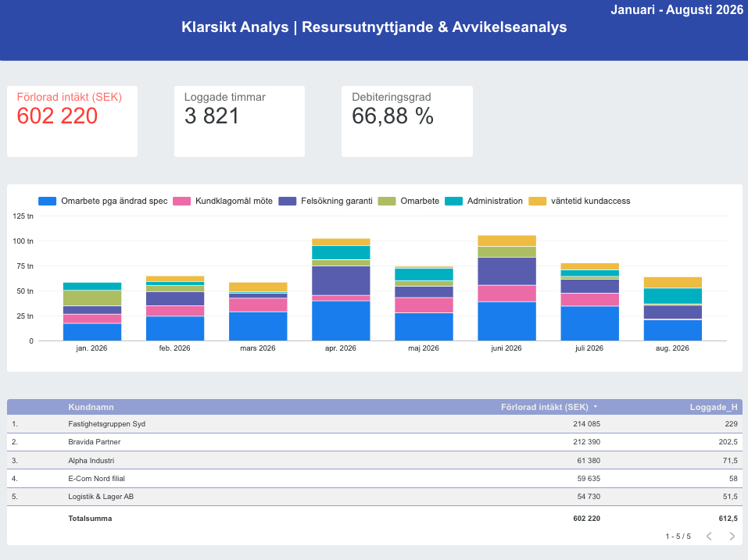Viewport: 748px width, 560px height.
Task: Click the Totalsumma row label
Action: click(90, 519)
